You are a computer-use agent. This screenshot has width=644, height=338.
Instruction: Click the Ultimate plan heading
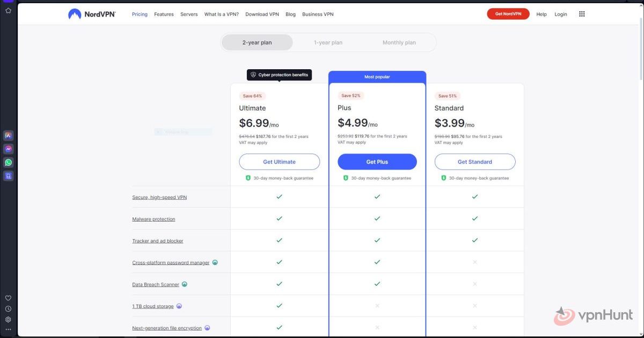tap(252, 108)
